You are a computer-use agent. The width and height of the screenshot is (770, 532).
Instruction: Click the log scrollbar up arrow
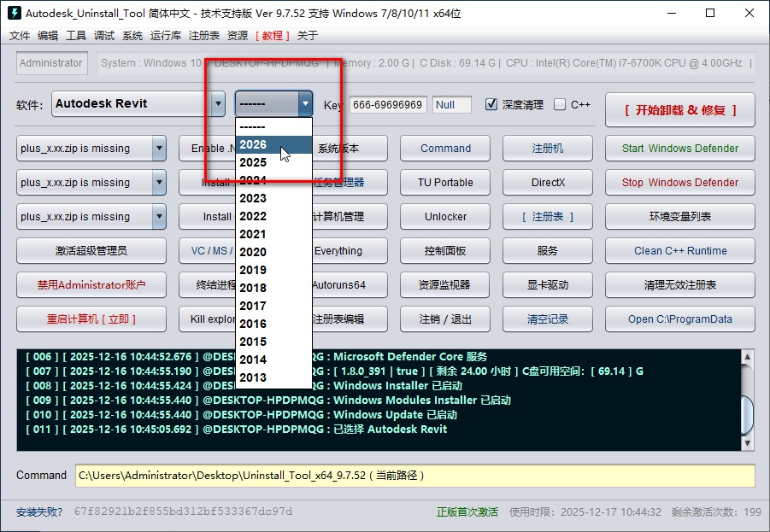click(747, 356)
